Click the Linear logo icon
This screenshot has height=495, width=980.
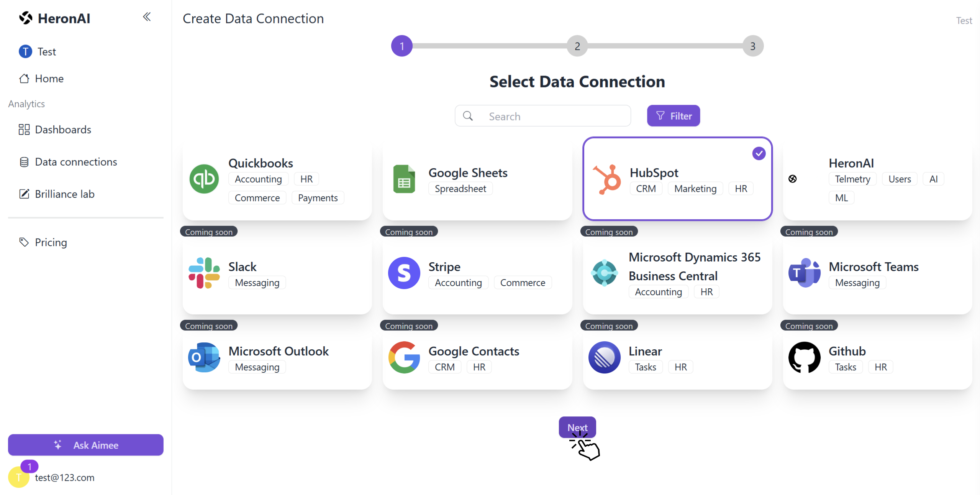pyautogui.click(x=605, y=357)
